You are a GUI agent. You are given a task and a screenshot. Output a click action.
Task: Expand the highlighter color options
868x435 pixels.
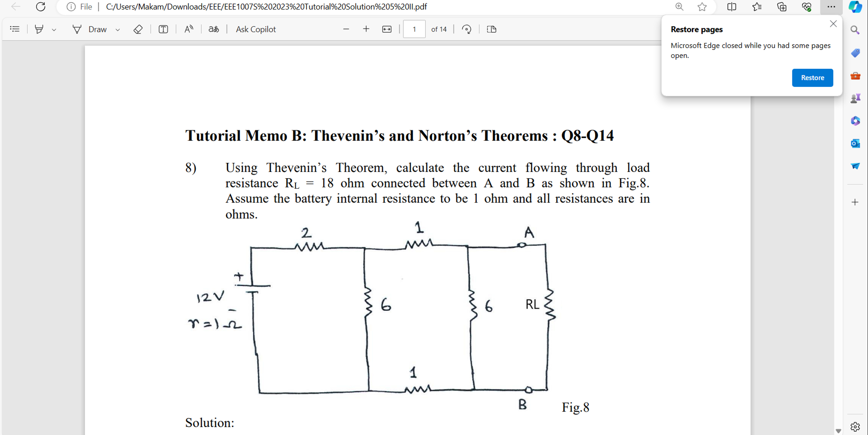pos(54,29)
